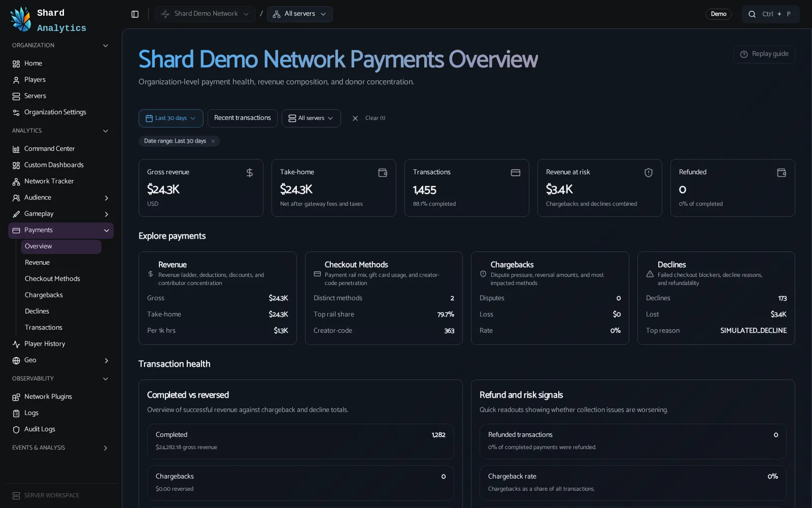Screen dimensions: 812x508
Task: Click the Refunded transactions row
Action: click(633, 441)
